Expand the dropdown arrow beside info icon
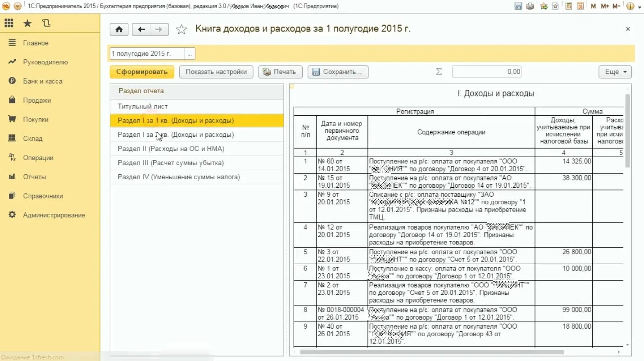Image resolution: width=644 pixels, height=361 pixels. click(639, 7)
